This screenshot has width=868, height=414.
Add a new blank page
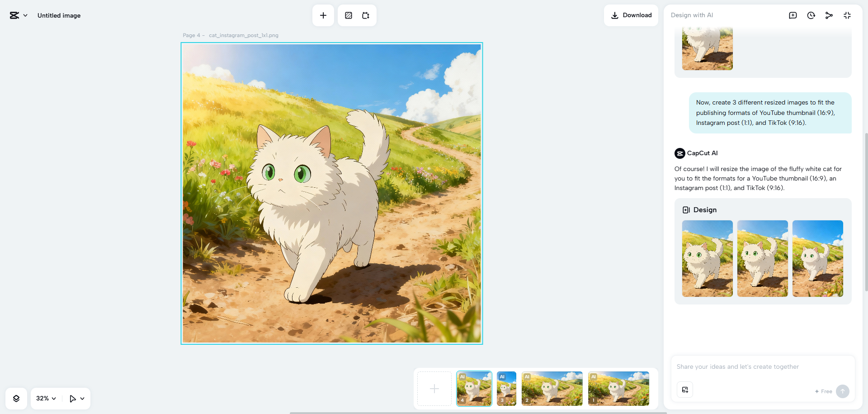point(434,389)
